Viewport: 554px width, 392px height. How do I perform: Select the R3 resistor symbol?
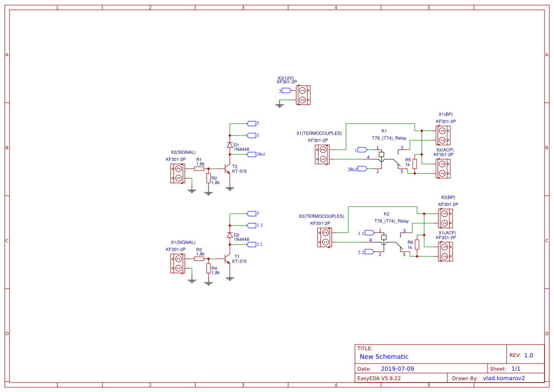199,259
